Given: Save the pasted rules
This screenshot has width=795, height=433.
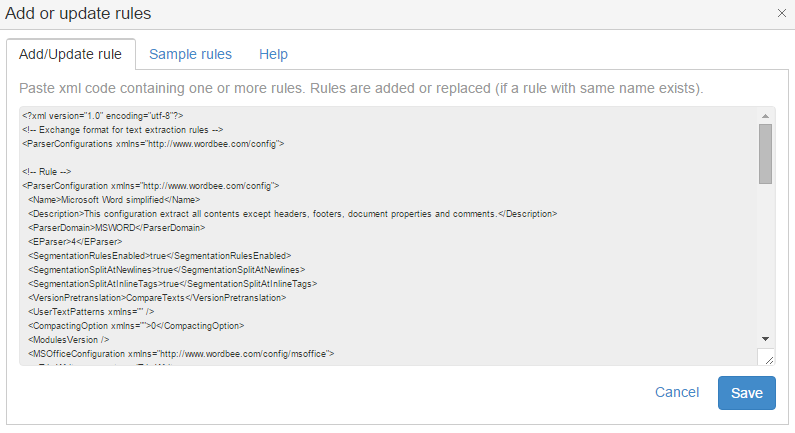Looking at the screenshot, I should pos(746,393).
